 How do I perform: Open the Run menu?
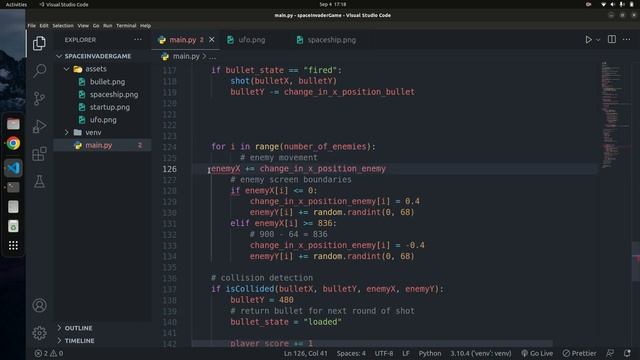point(107,25)
